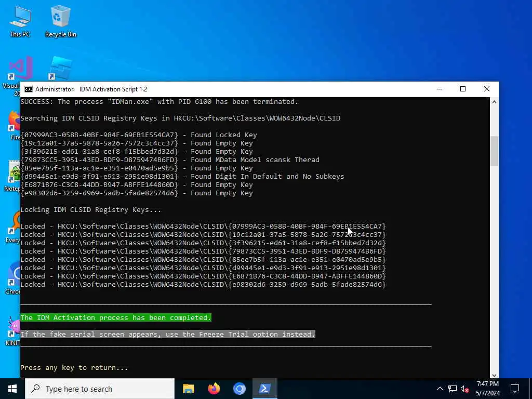Screen dimensions: 532x399
Task: Click the Locked row ending f15bbed7d32d}
Action: pos(203,243)
